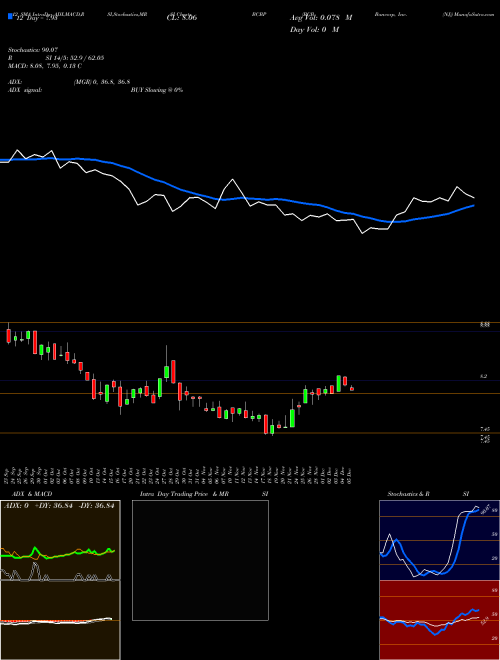This screenshot has height=660, width=500.
Task: Click the 'BUY Slowing @ 0%' signal text
Action: click(x=157, y=90)
